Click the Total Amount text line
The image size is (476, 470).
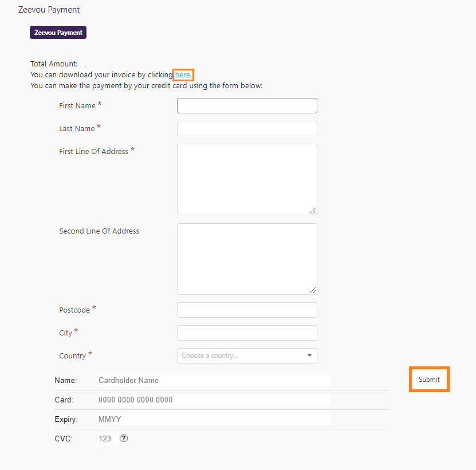tap(54, 64)
